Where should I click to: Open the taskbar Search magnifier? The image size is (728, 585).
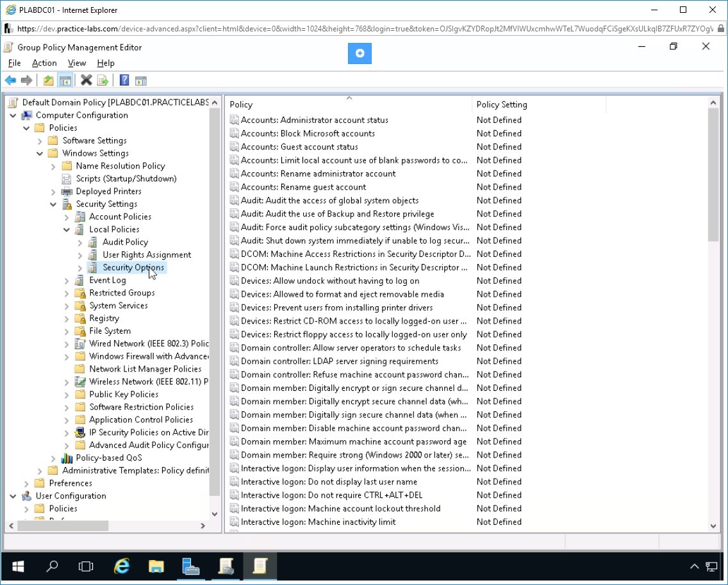[52, 566]
